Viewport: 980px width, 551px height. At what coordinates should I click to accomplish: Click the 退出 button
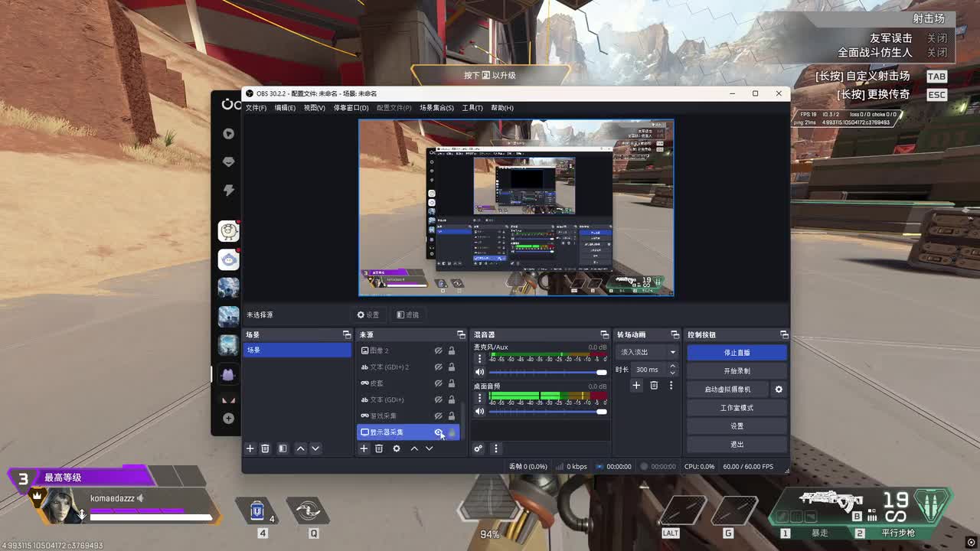click(737, 445)
